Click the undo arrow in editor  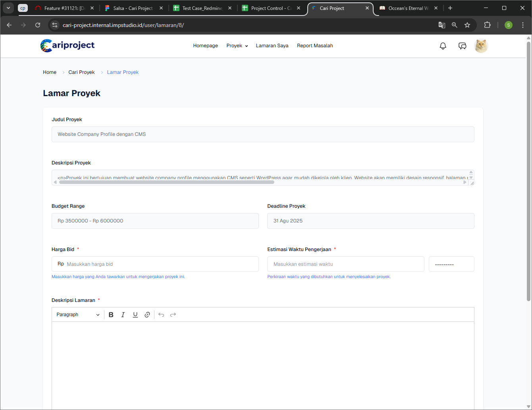tap(161, 315)
